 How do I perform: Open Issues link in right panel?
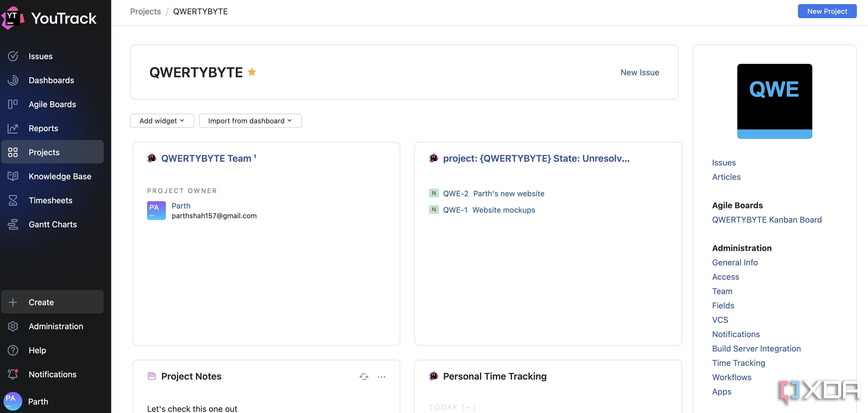tap(724, 163)
